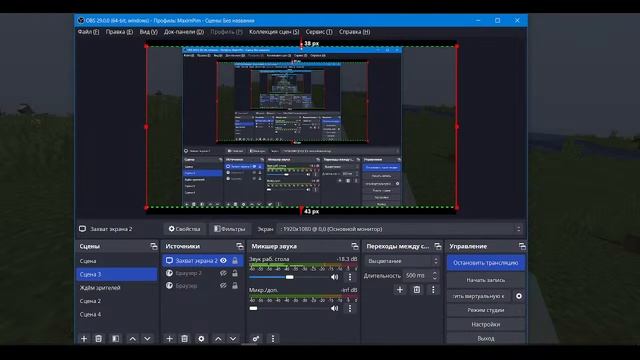Undock the Сцены panel
Screen dimensions: 640x360
[x=153, y=246]
